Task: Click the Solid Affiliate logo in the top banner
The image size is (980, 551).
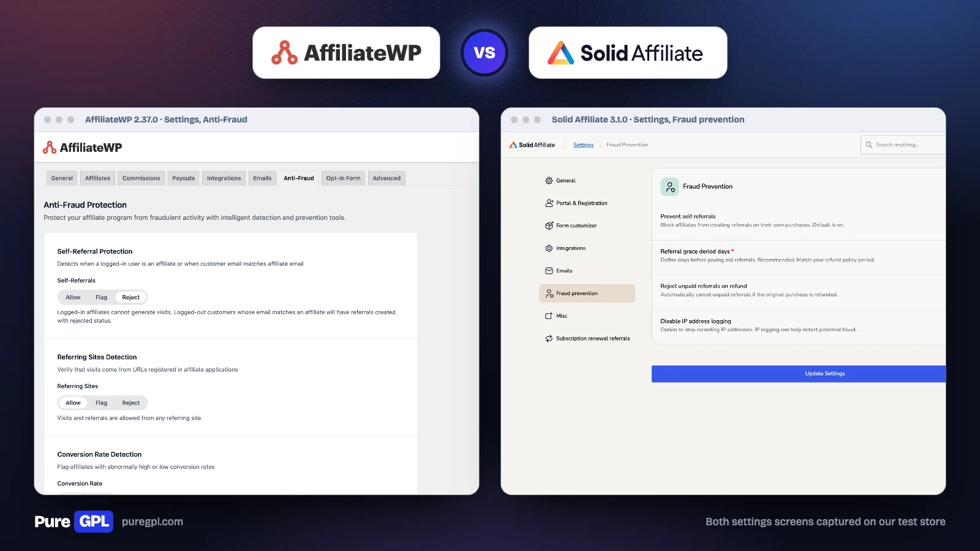Action: pos(625,53)
